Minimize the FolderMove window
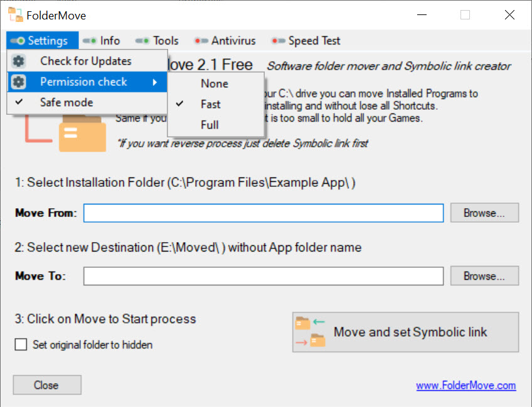This screenshot has width=532, height=407. (422, 15)
